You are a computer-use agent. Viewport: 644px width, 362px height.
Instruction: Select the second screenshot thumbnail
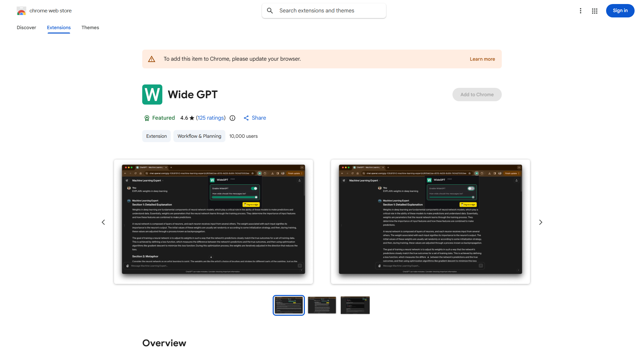click(322, 305)
